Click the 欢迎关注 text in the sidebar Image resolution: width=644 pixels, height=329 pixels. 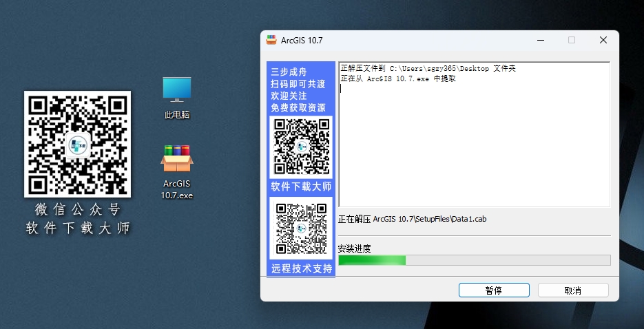pos(289,96)
